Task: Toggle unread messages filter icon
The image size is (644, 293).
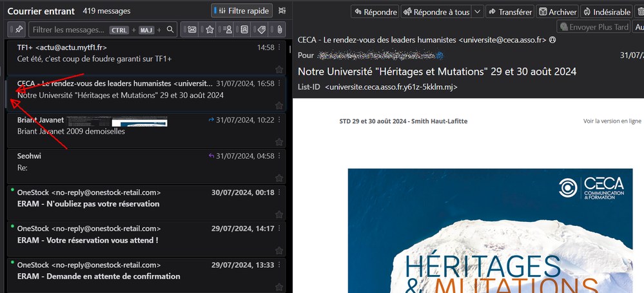Action: 192,30
